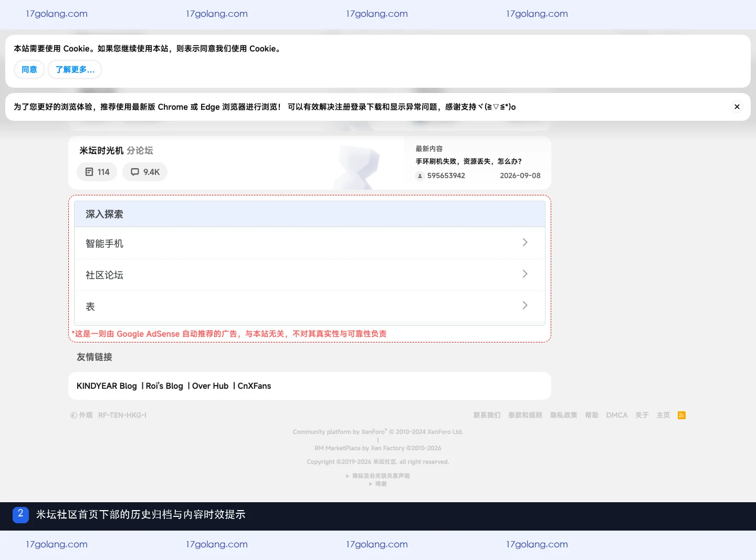Click the 114 threads count icon
This screenshot has height=560, width=756.
89,172
